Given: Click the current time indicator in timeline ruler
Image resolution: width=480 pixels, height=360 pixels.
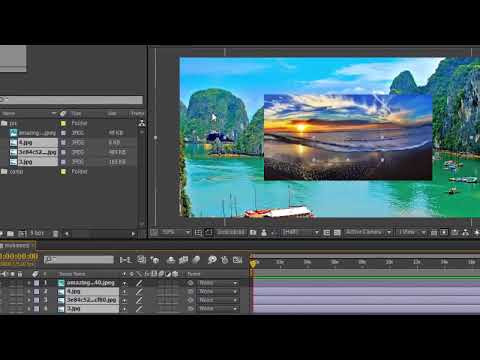Looking at the screenshot, I should pos(253,264).
